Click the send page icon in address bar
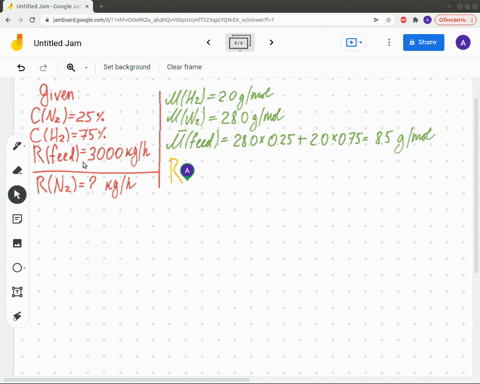The width and height of the screenshot is (480, 384). click(376, 20)
